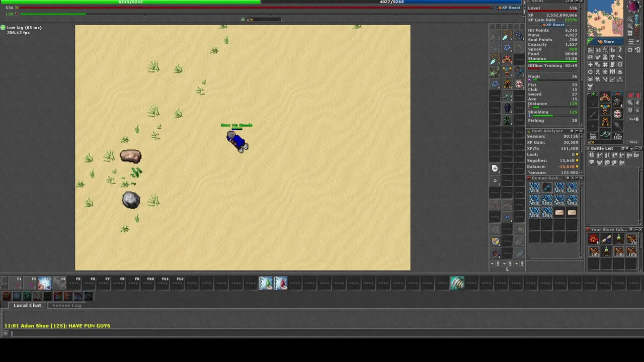The height and width of the screenshot is (362, 644).
Task: Click the equipped boots slot
Action: [605, 134]
